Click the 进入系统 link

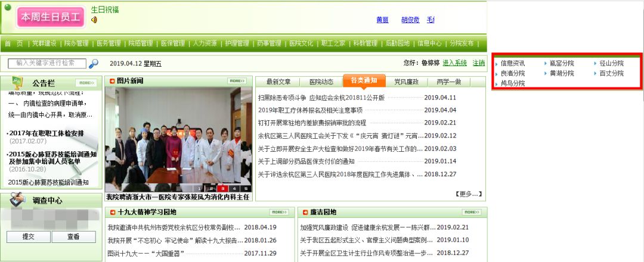point(454,63)
